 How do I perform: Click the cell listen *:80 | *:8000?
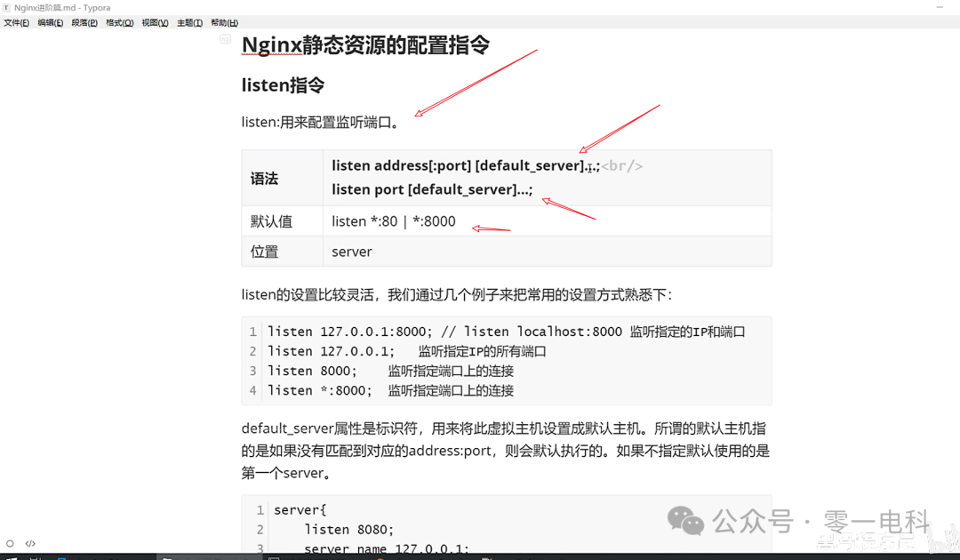coord(547,221)
